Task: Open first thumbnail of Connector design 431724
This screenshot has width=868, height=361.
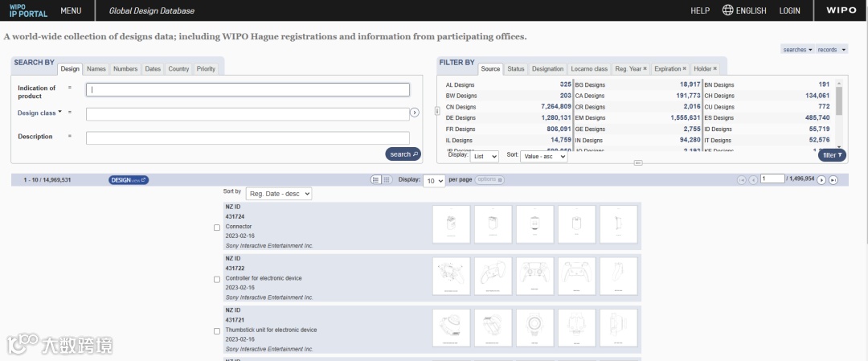Action: point(451,224)
